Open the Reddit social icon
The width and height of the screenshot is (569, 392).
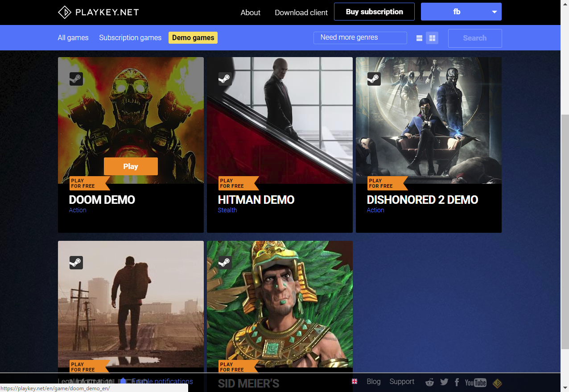[430, 382]
